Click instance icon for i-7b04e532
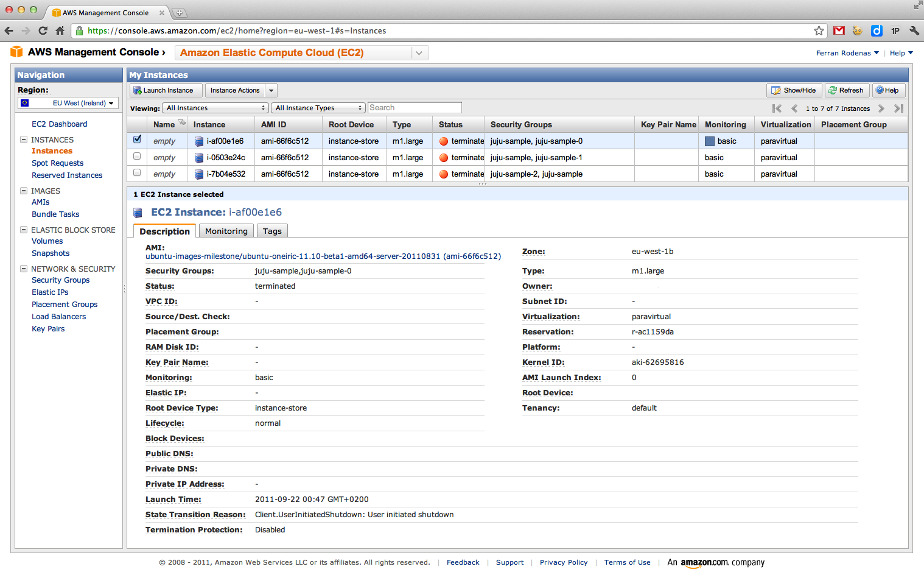The height and width of the screenshot is (572, 924). click(x=199, y=174)
